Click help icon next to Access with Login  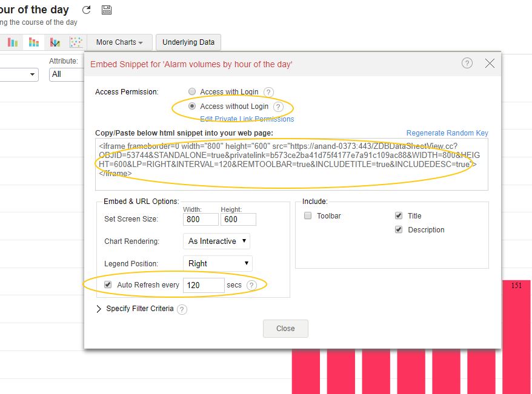(268, 92)
